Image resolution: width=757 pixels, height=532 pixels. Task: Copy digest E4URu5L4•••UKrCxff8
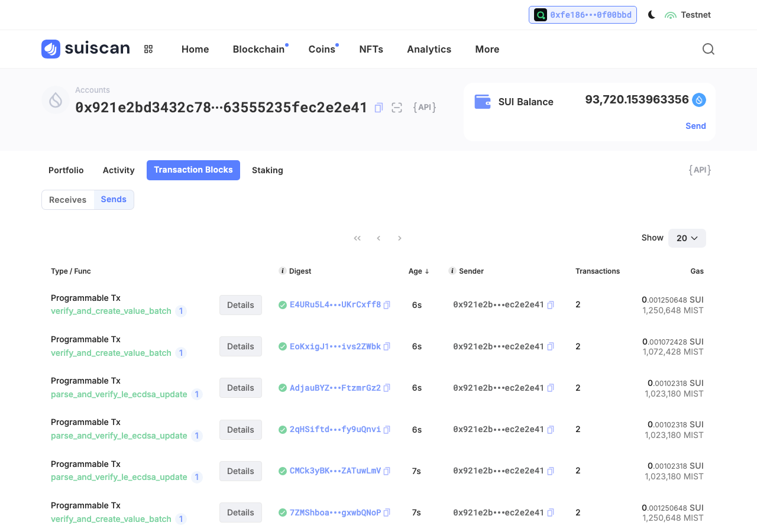coord(387,305)
